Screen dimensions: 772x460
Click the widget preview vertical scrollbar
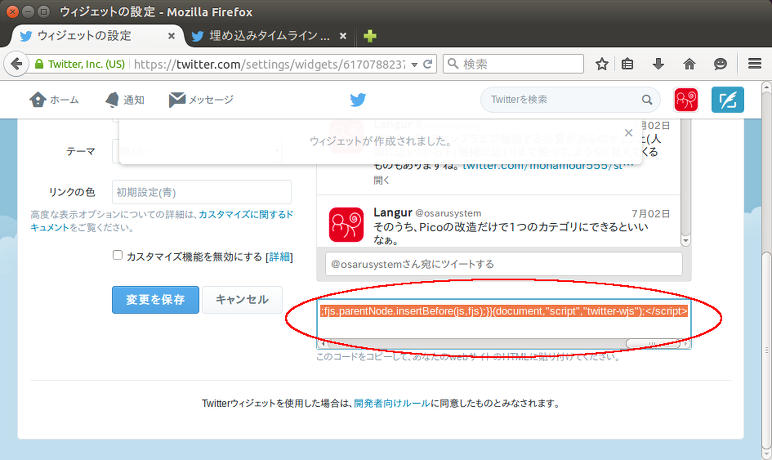click(685, 182)
